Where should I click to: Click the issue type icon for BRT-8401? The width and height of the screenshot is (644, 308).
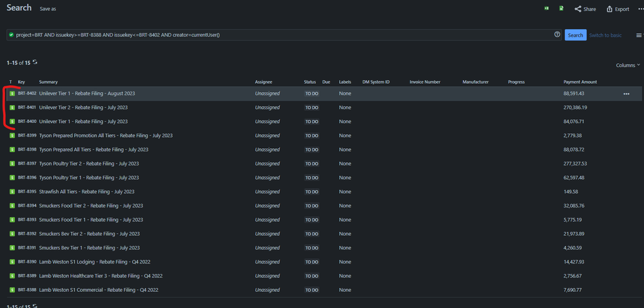[x=12, y=108]
